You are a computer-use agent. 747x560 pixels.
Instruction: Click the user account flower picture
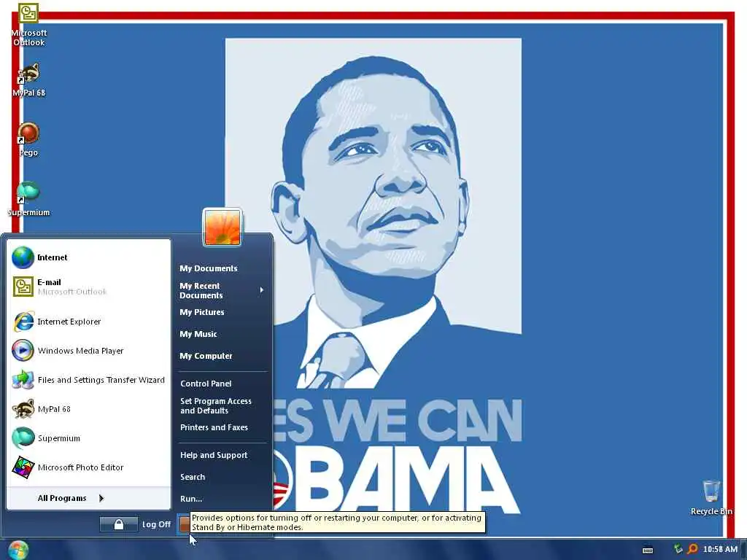tap(222, 227)
